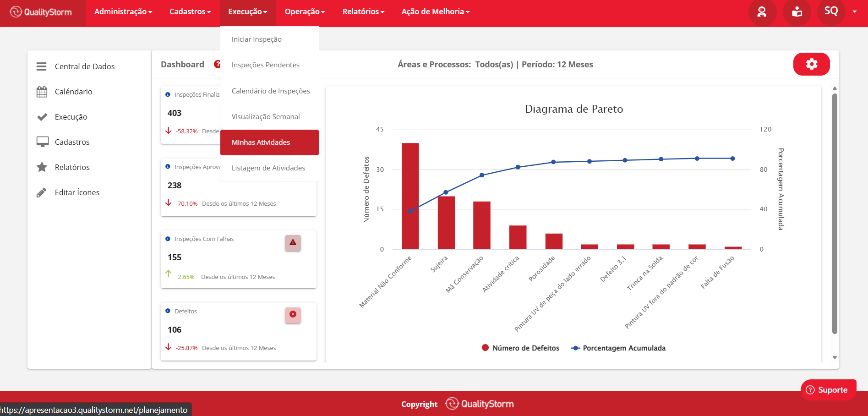Click the SQ profile badge

(831, 12)
